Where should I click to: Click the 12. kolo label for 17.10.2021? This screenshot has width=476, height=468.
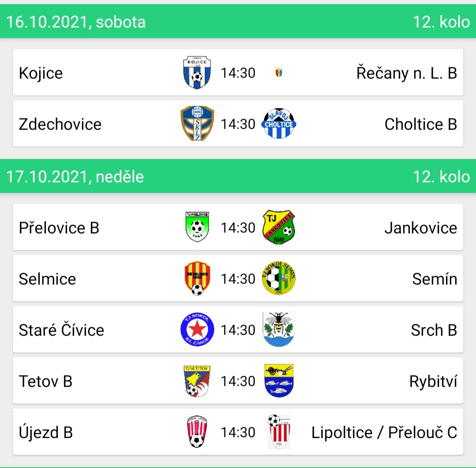tap(441, 176)
